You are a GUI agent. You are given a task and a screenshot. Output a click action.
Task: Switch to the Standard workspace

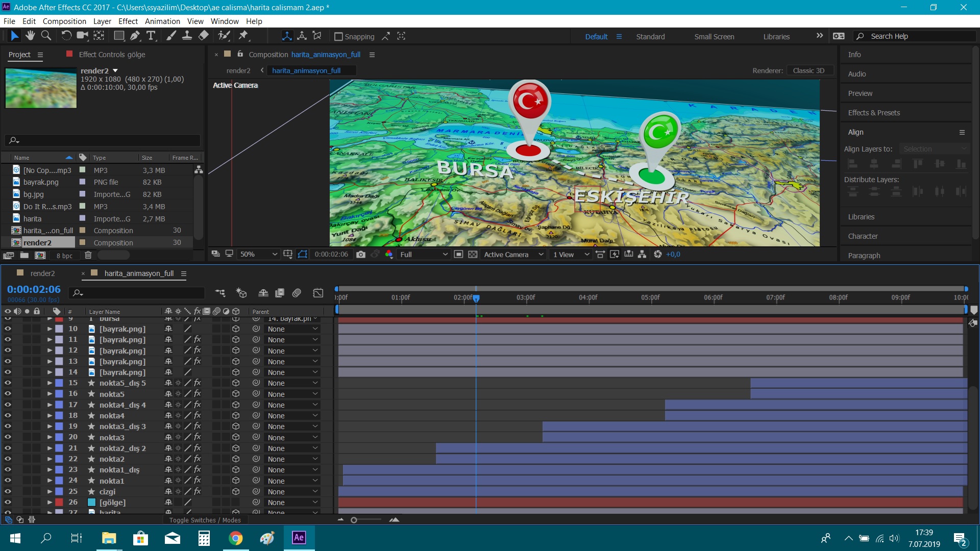pos(650,37)
